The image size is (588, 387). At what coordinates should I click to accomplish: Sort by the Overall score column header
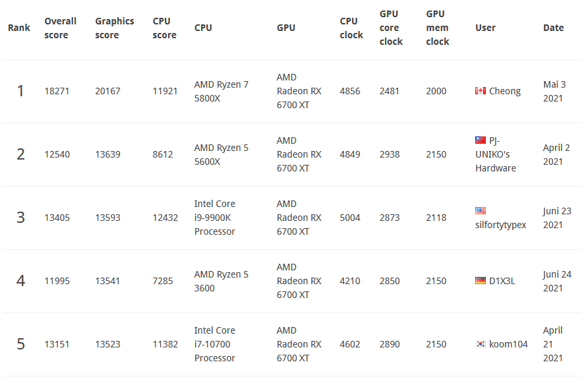[x=61, y=28]
